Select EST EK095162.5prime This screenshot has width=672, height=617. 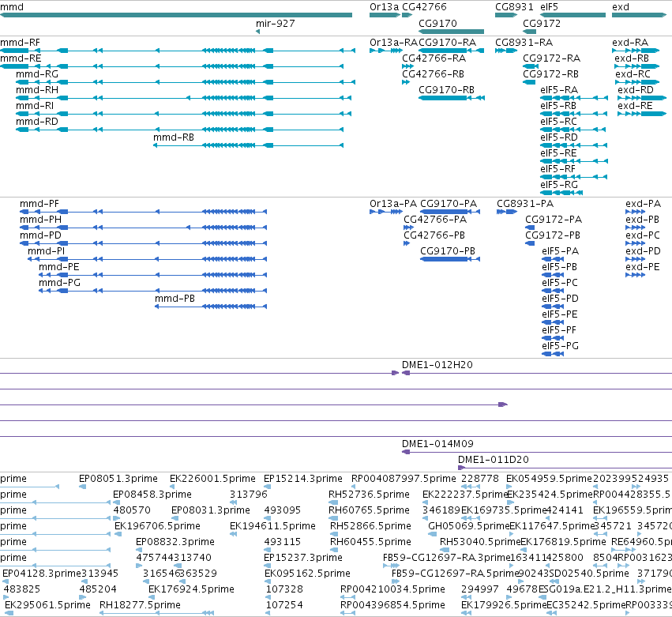point(307,574)
